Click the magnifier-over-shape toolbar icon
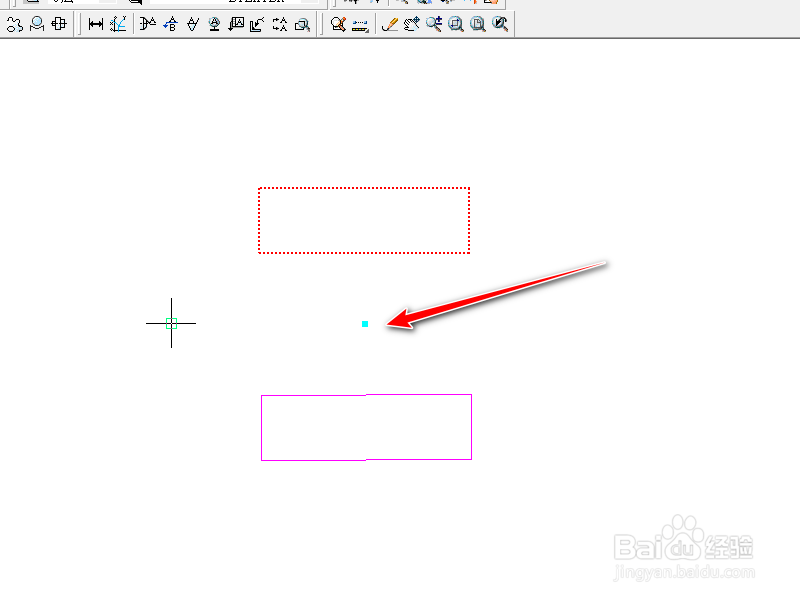This screenshot has width=800, height=600. pos(37,24)
